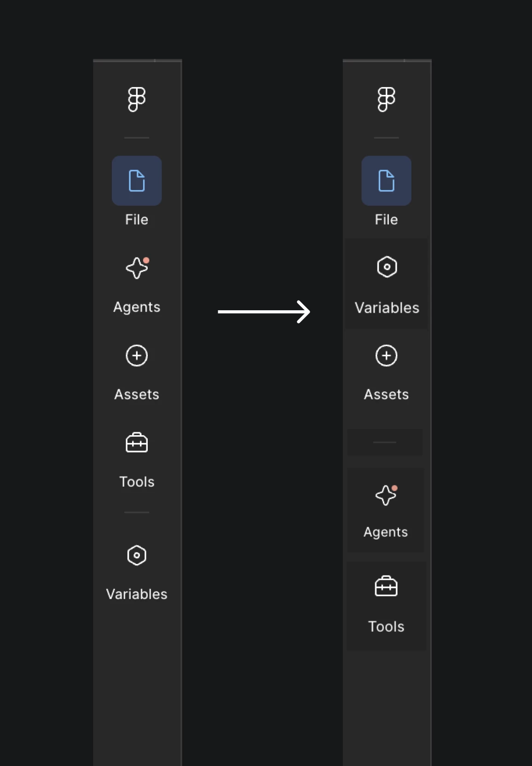
Task: Click the Assets plus-circle icon in left sidebar
Action: [x=137, y=355]
